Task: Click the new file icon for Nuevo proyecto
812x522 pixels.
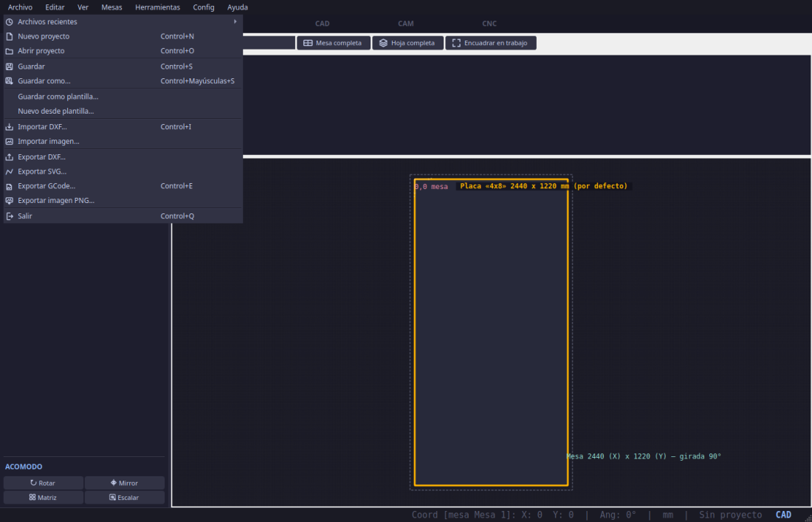Action: 10,37
